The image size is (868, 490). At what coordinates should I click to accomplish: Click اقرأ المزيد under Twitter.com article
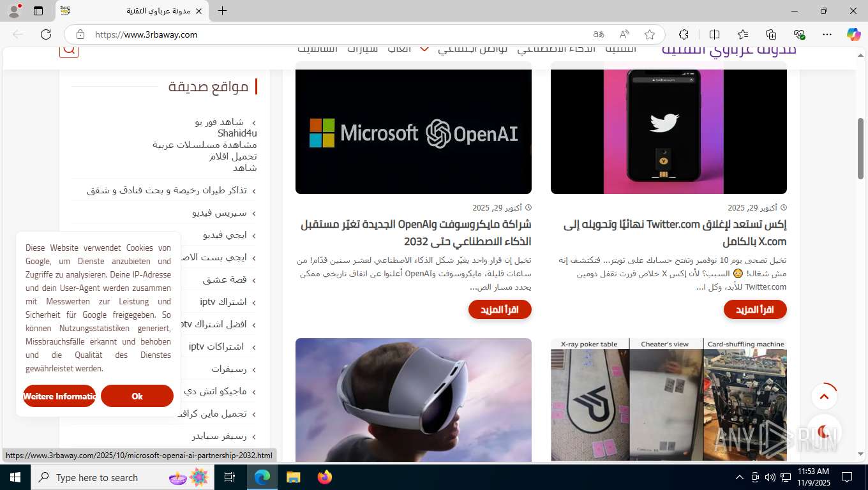coord(755,309)
